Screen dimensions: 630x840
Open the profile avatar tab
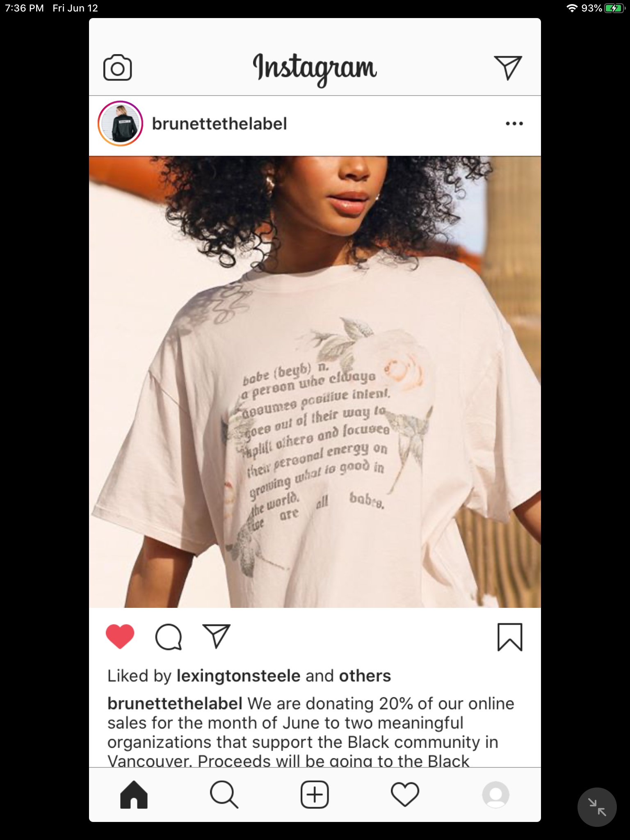coord(496,795)
